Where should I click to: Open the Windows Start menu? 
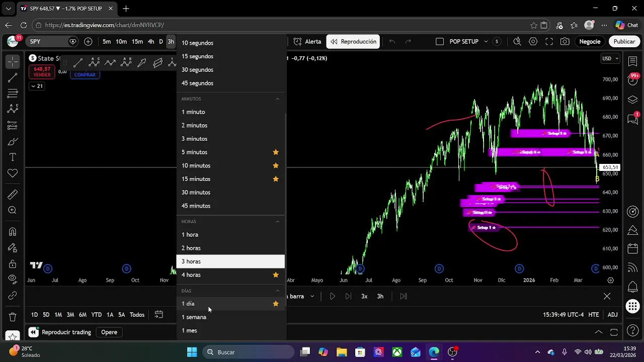[192, 352]
